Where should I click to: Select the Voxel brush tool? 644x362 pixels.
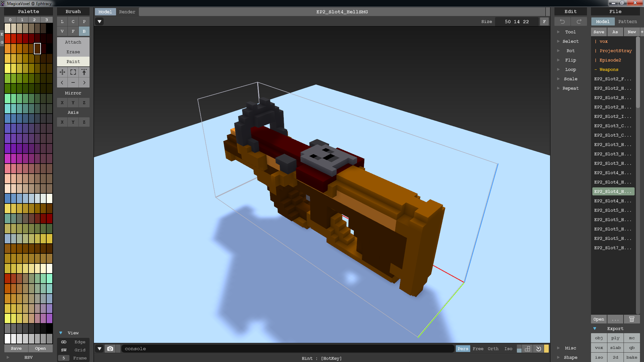point(62,31)
